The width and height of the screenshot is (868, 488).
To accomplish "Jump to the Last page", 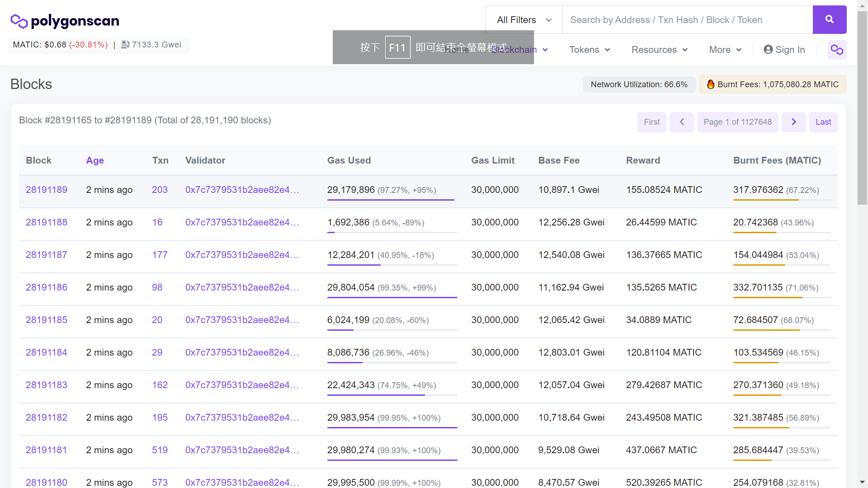I will pos(823,122).
